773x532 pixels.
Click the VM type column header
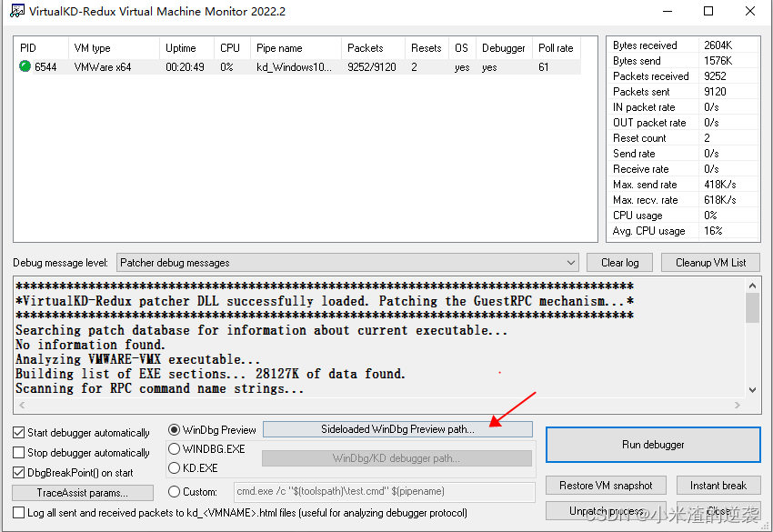point(114,48)
